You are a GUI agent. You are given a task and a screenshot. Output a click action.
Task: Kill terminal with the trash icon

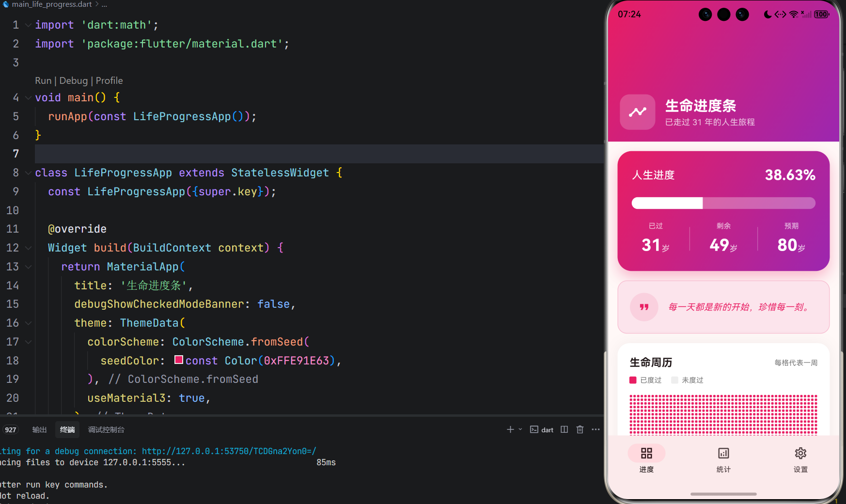coord(580,429)
